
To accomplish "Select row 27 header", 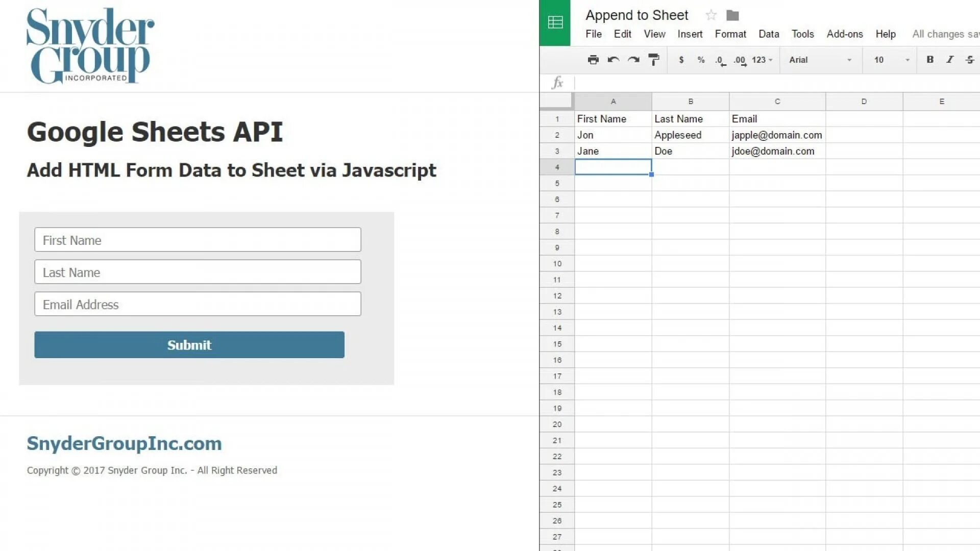I will click(x=557, y=537).
